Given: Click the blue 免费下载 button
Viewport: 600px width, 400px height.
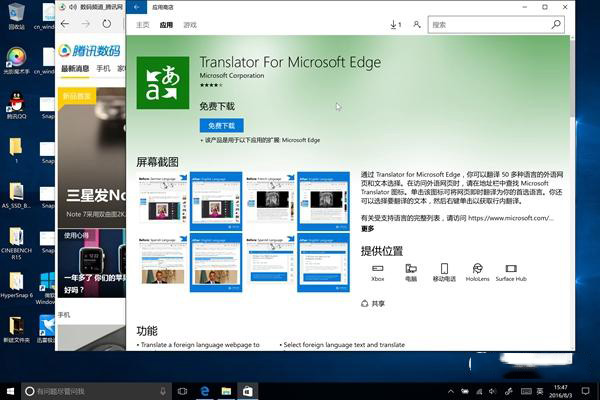Looking at the screenshot, I should tap(222, 126).
